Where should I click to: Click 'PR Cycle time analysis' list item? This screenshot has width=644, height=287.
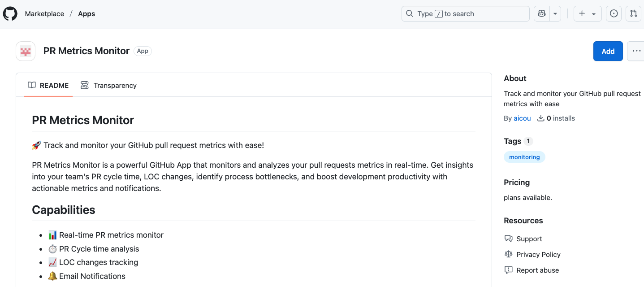click(x=99, y=249)
